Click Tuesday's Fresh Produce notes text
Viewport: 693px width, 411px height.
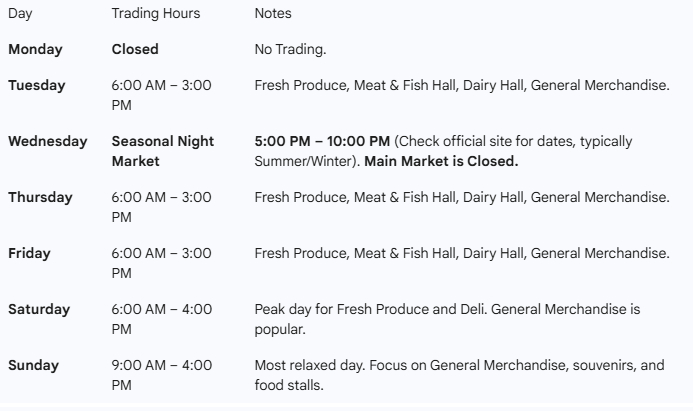(x=461, y=85)
